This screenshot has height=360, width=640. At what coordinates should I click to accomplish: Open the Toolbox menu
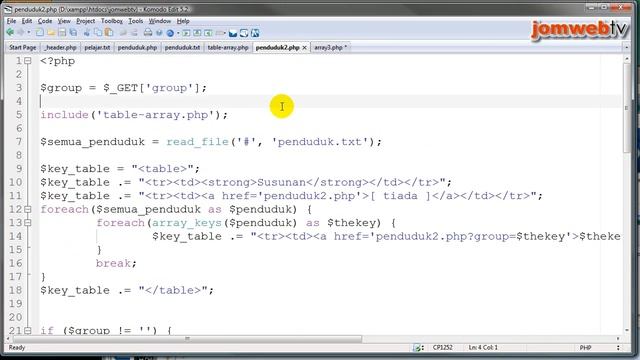coord(112,21)
